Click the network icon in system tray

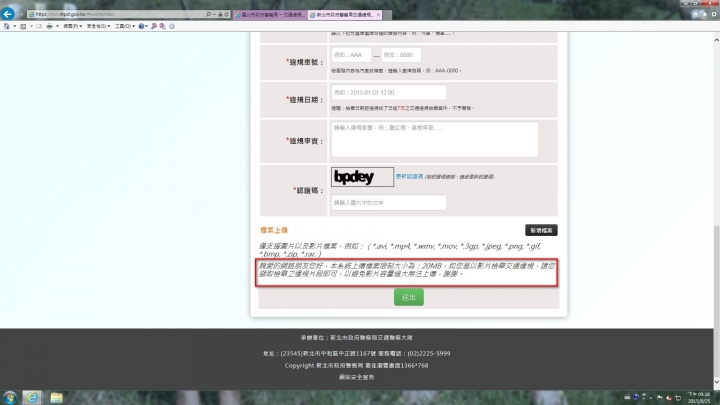point(678,398)
